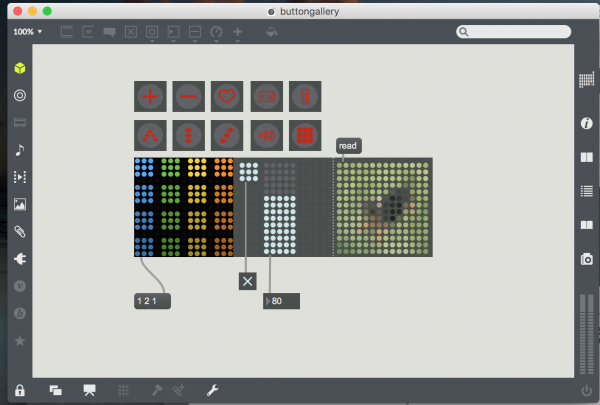Click the red speaker volume button object
The width and height of the screenshot is (600, 405).
click(267, 135)
